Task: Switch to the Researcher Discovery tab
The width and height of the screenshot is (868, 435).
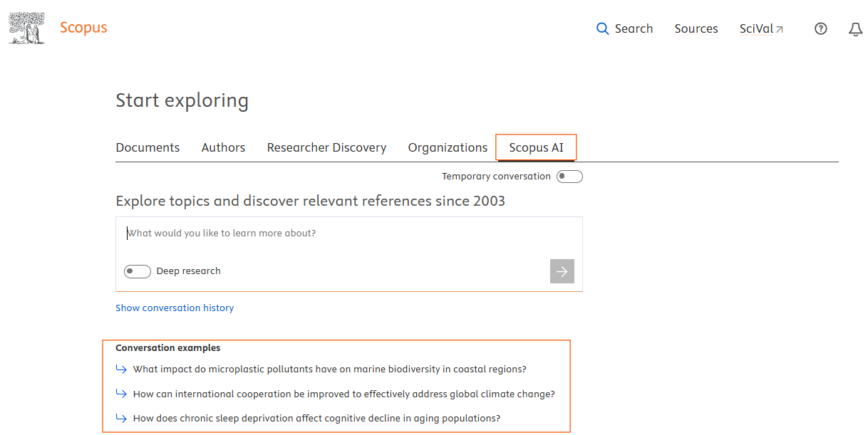Action: pyautogui.click(x=326, y=147)
